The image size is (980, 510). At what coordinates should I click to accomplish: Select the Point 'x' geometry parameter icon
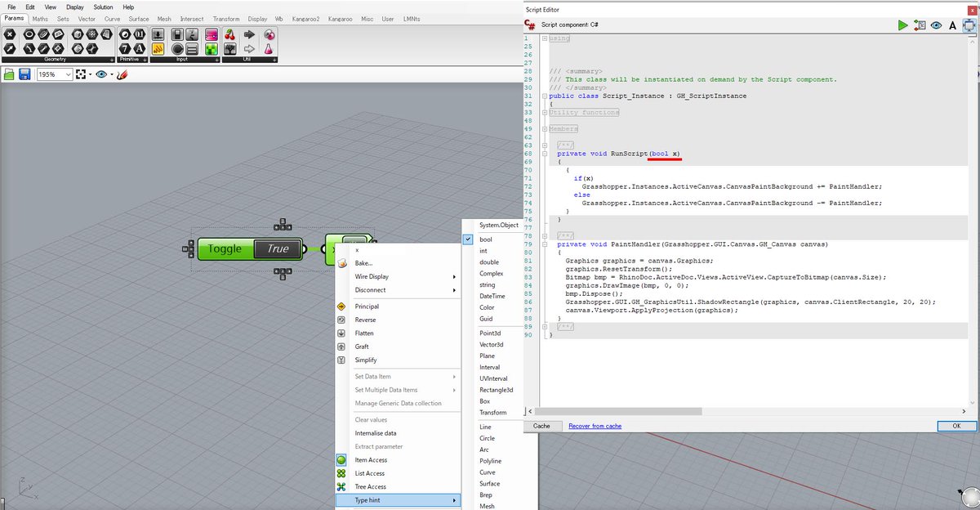(x=10, y=35)
